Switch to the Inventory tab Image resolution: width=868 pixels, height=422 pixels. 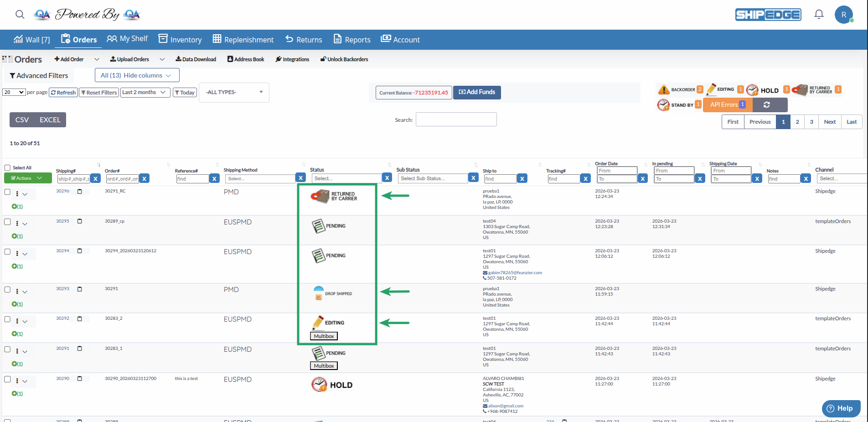click(180, 40)
